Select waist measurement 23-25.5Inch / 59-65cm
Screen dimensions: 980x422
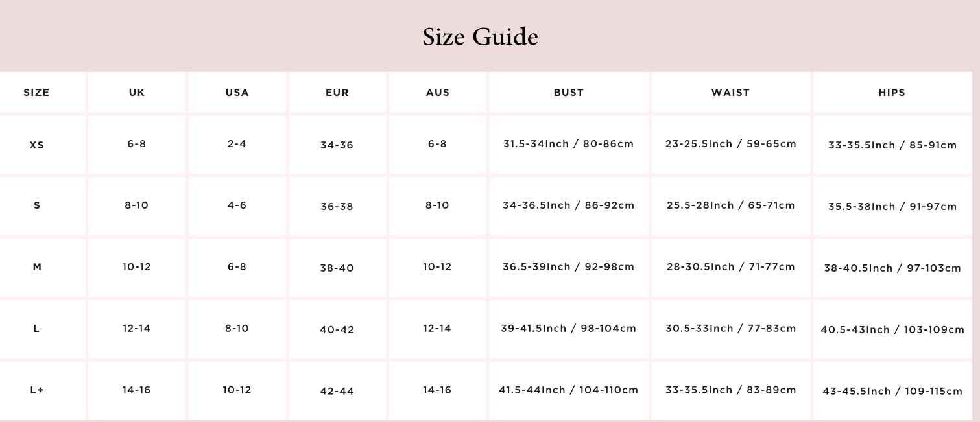tap(730, 144)
